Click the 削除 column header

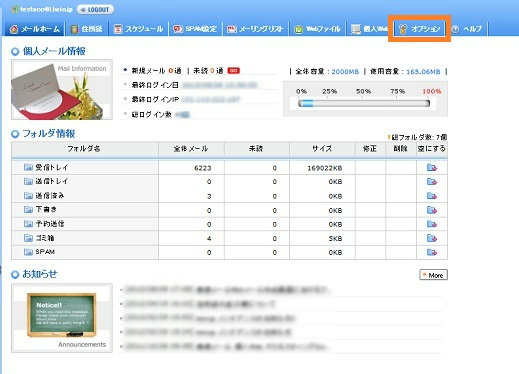(x=401, y=149)
